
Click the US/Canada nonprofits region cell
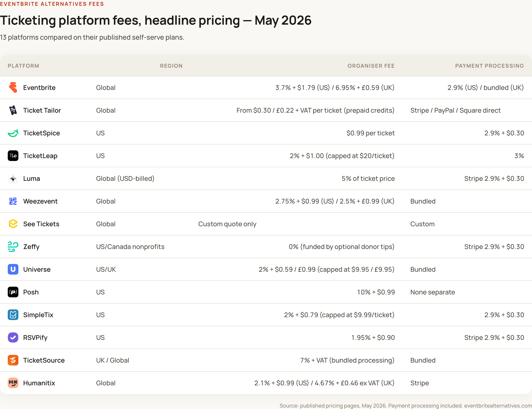130,247
